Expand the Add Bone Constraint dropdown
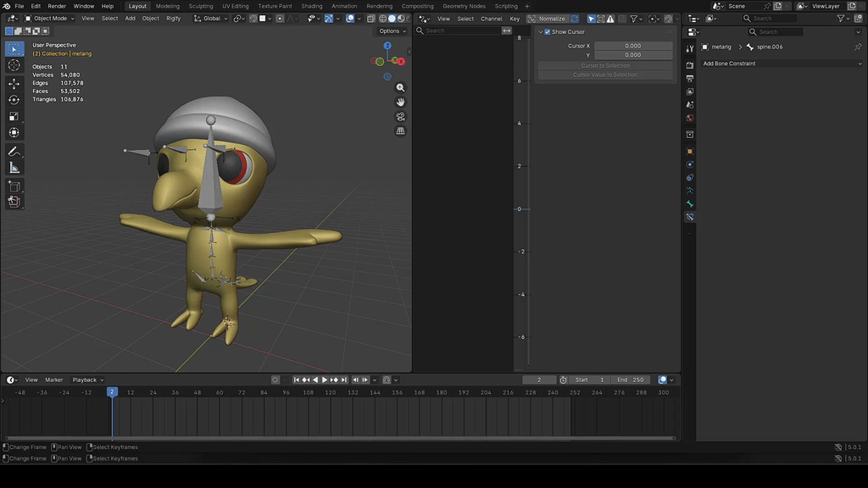 click(782, 64)
